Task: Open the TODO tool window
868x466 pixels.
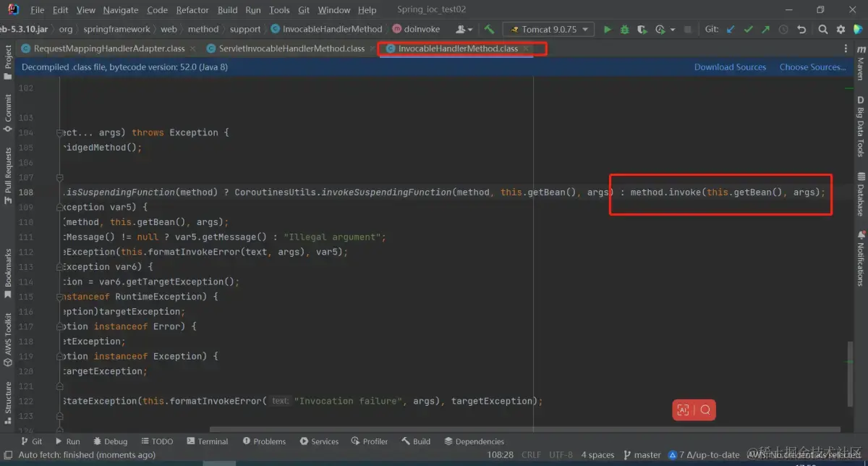Action: (157, 441)
